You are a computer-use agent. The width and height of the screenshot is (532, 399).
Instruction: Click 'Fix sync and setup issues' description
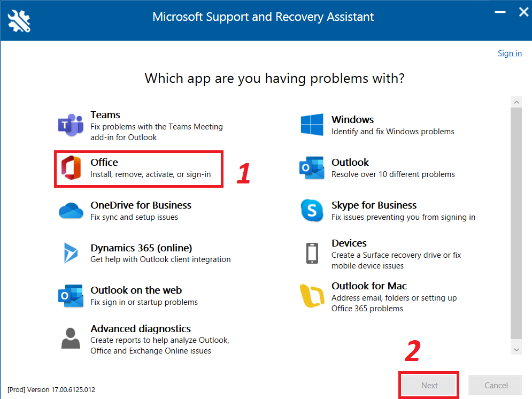pos(134,217)
